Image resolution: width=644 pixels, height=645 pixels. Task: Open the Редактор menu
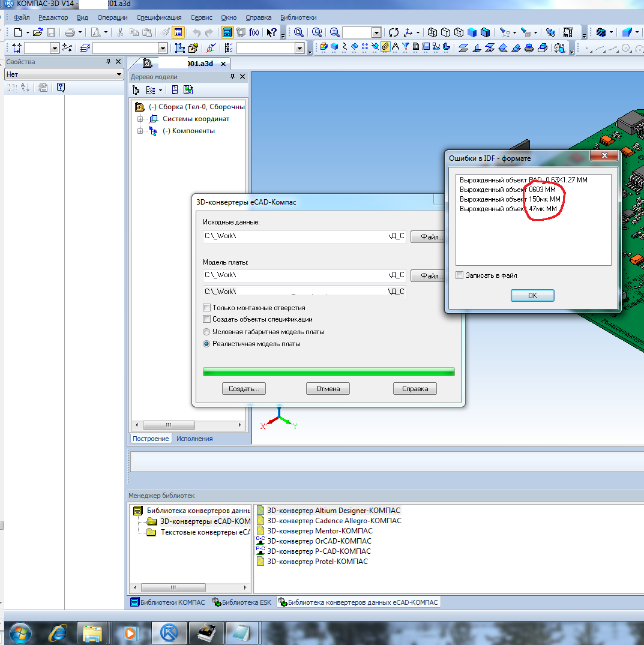tap(53, 17)
